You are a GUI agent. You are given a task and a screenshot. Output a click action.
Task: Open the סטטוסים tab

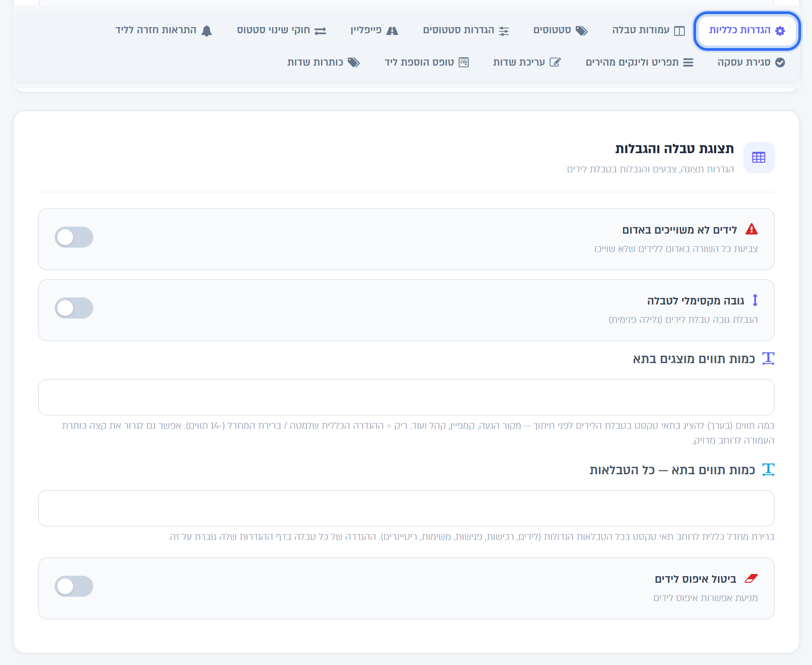coord(560,31)
